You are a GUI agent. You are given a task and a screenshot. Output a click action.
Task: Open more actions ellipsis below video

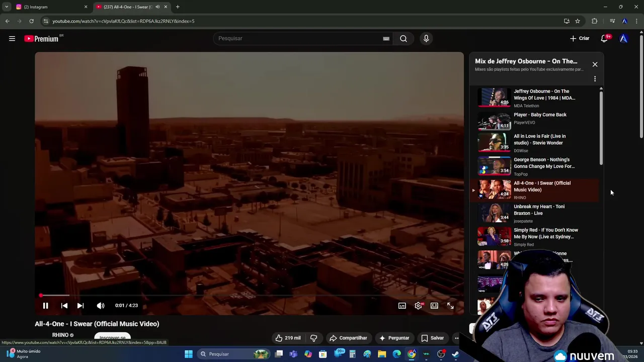(457, 338)
